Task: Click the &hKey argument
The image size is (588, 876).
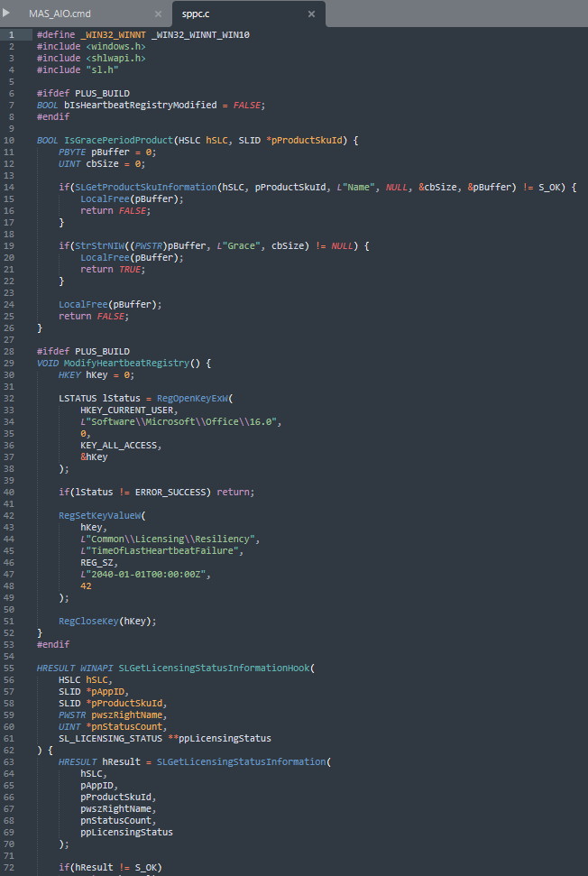Action: coord(94,457)
